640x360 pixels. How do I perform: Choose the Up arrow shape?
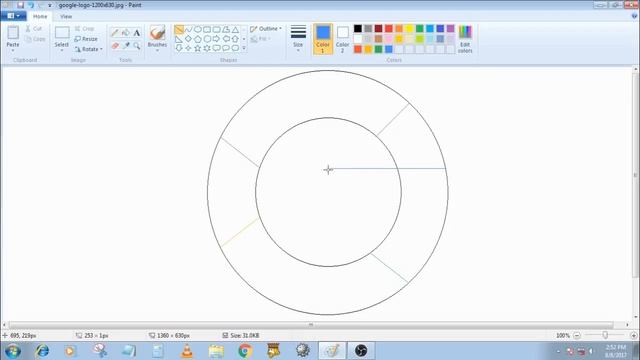(x=235, y=39)
